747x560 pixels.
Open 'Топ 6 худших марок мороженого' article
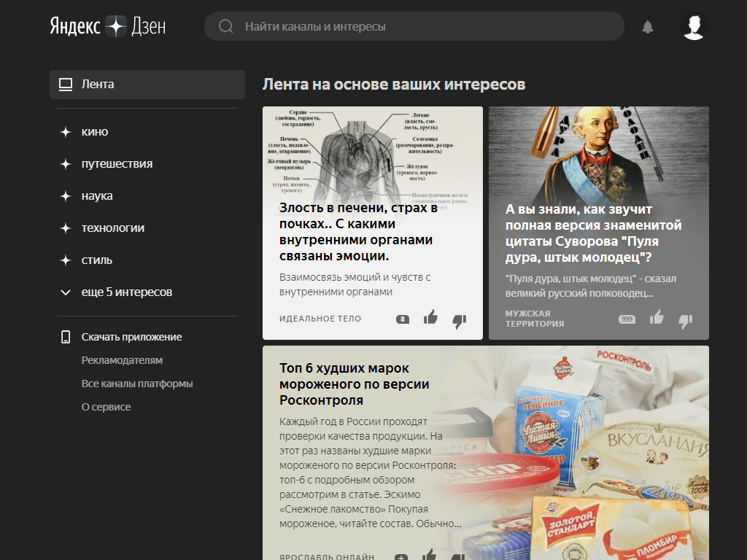pos(355,384)
